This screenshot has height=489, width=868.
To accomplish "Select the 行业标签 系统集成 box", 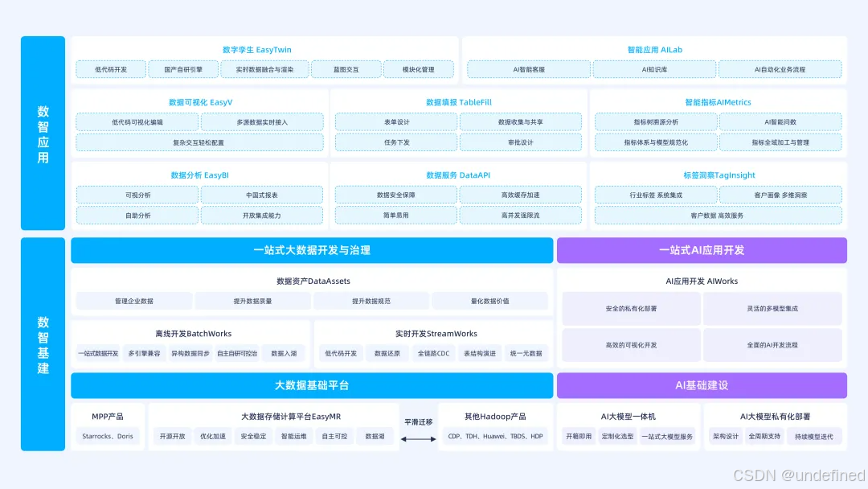I will coord(656,195).
